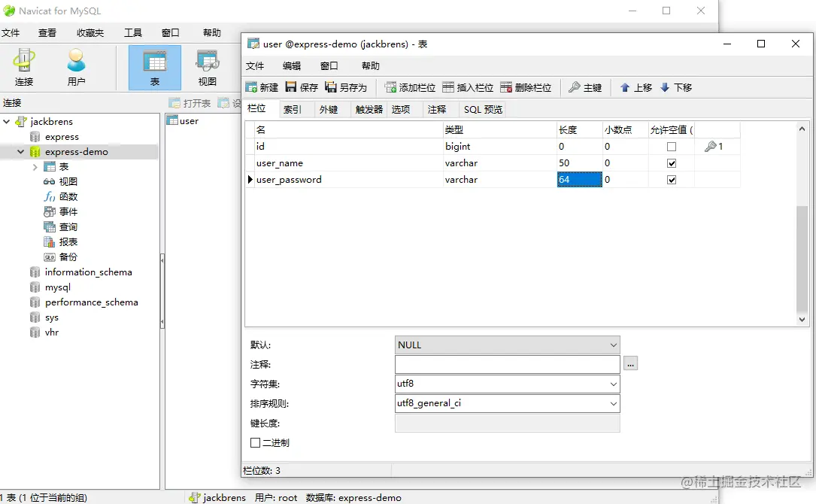Switch to the 索引 (index) tab
This screenshot has height=504, width=816.
pyautogui.click(x=293, y=109)
